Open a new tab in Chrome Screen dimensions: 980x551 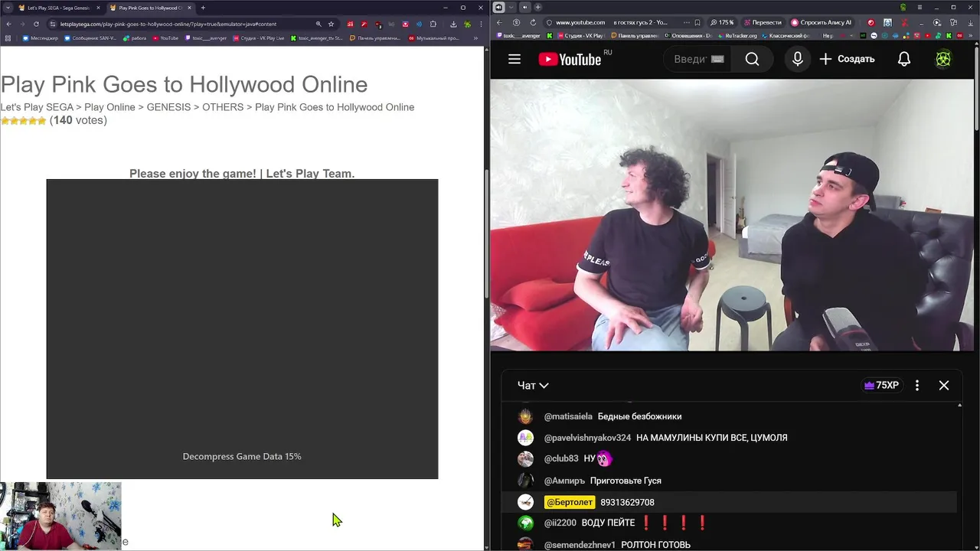click(x=203, y=8)
